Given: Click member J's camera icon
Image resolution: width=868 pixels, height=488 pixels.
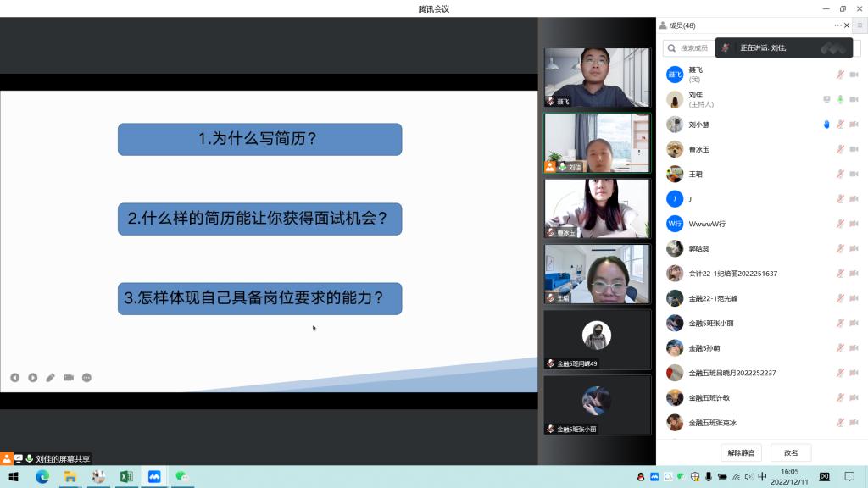Looking at the screenshot, I should pos(854,198).
